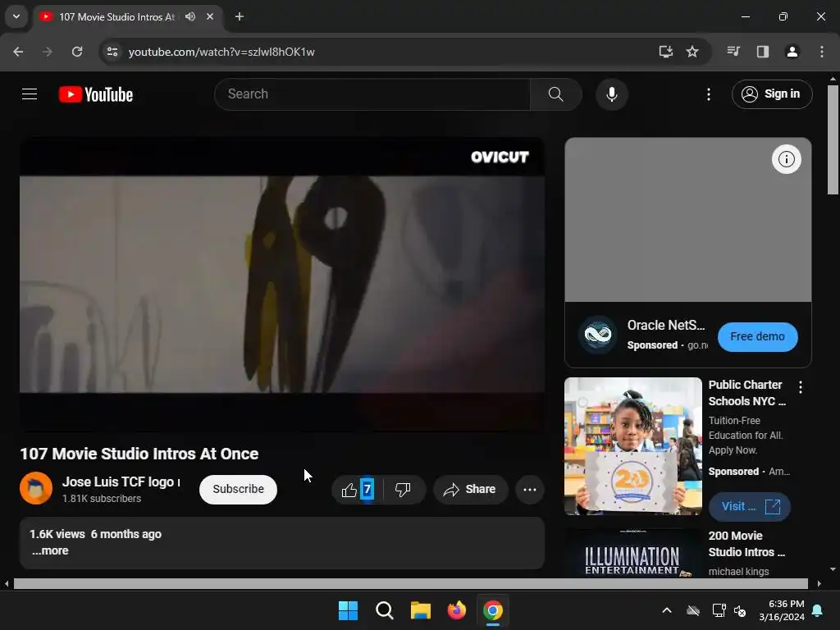Open Chrome three-dot menu
840x630 pixels.
point(821,52)
